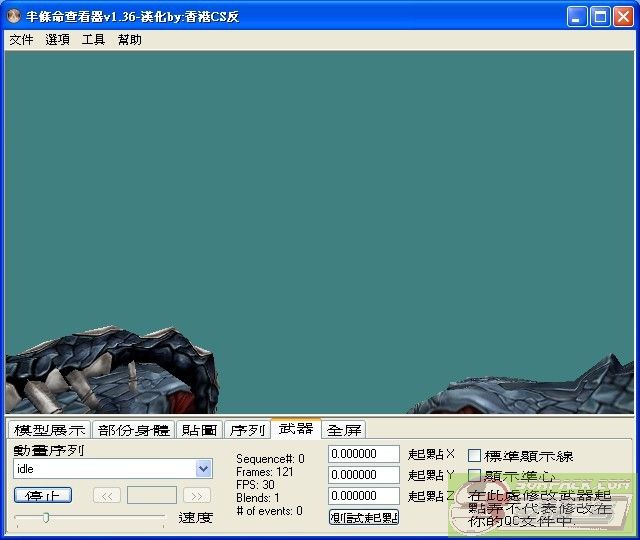This screenshot has width=640, height=540.
Task: Click the previous frame << button
Action: pos(107,495)
